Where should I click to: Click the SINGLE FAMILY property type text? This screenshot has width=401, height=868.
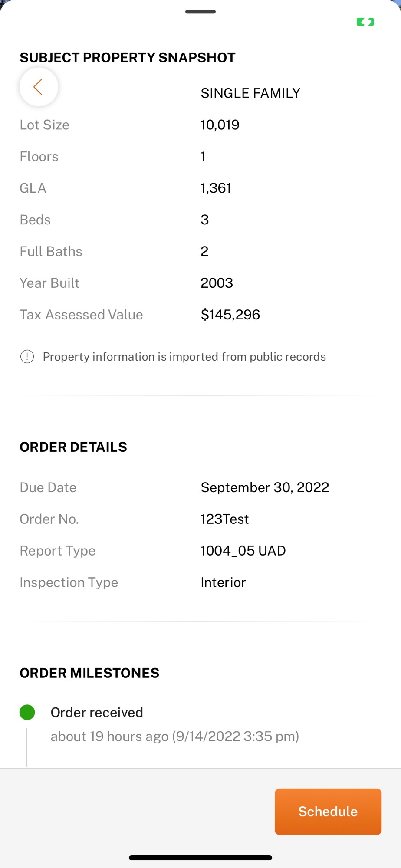click(x=250, y=93)
